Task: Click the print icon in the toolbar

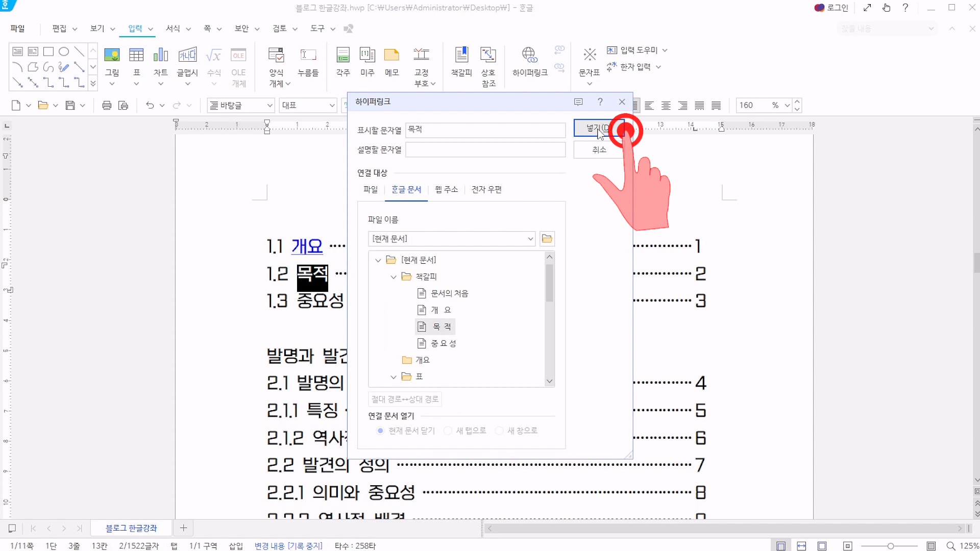Action: (107, 106)
